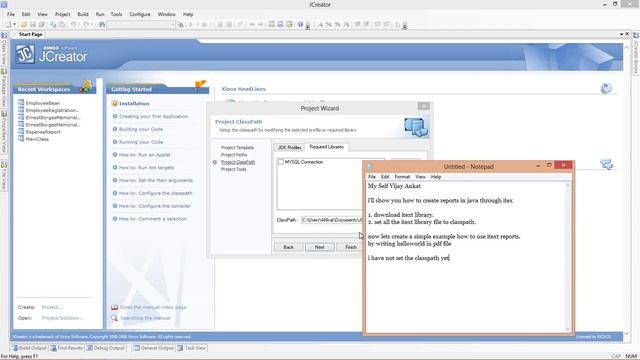Select the Start Page tab
Viewport: 640px width, 360px height.
pos(31,34)
